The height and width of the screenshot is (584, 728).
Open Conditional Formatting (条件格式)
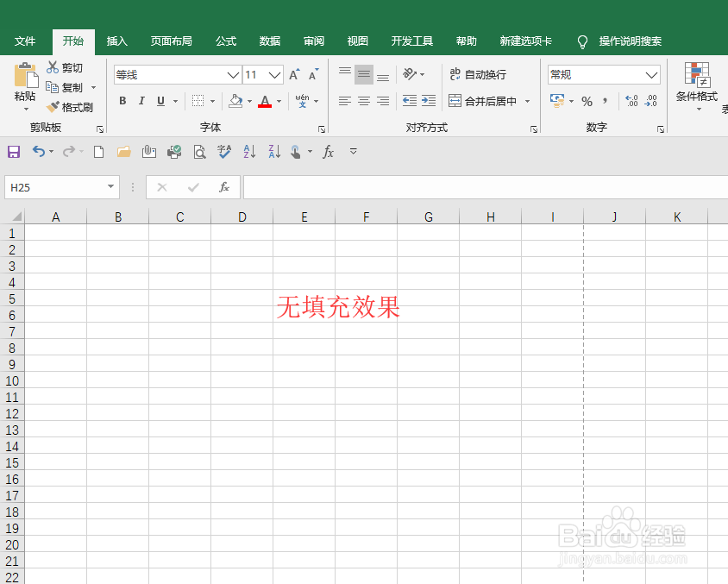click(696, 91)
